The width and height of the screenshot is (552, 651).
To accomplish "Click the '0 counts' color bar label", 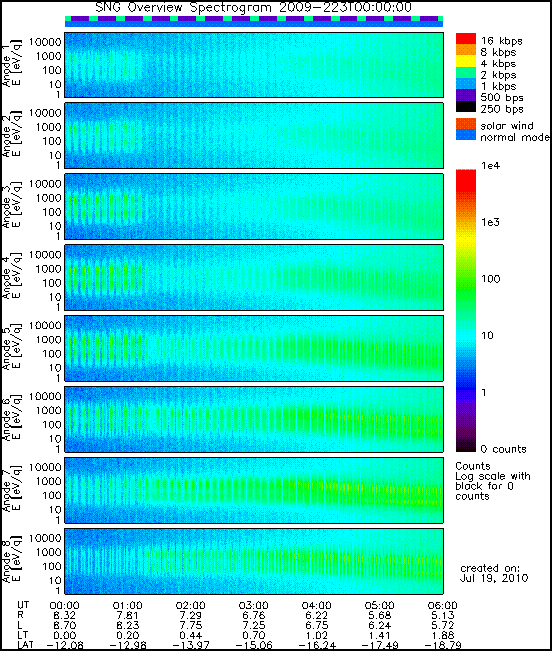I will pyautogui.click(x=503, y=449).
